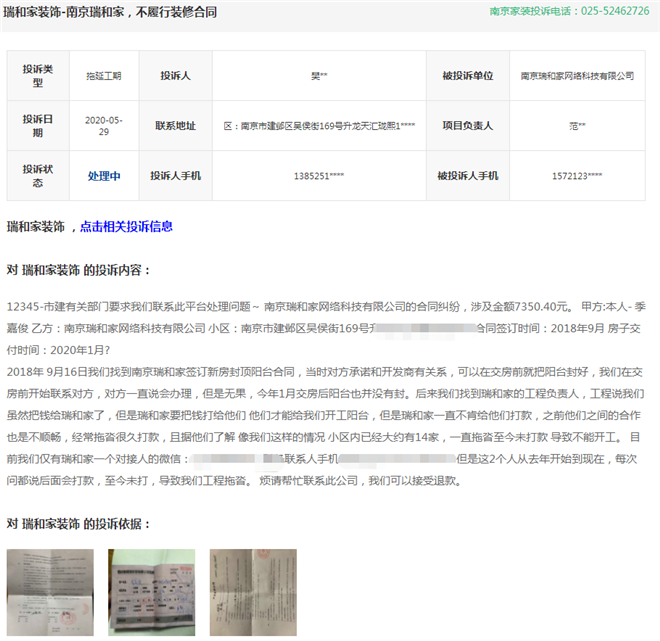Click the 投诉内容 section heading
660x641 pixels.
pos(79,270)
